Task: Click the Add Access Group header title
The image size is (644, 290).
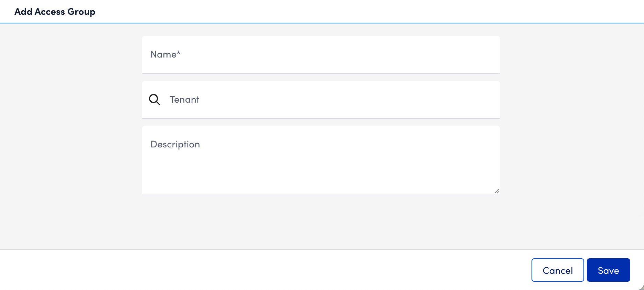Action: (55, 11)
